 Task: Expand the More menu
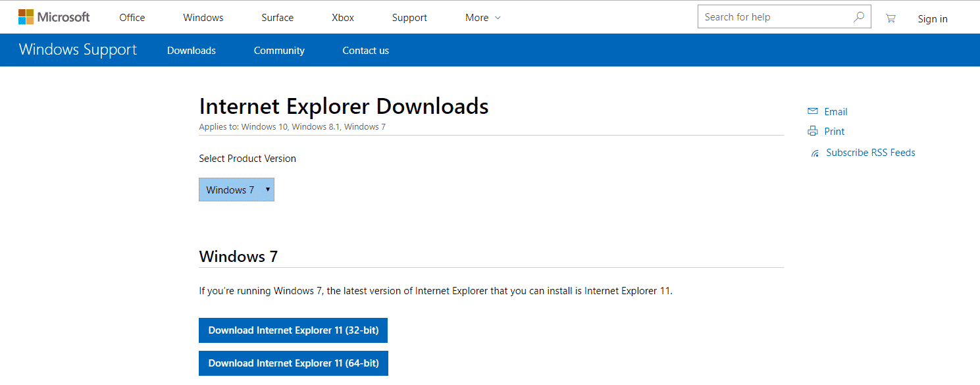point(482,18)
